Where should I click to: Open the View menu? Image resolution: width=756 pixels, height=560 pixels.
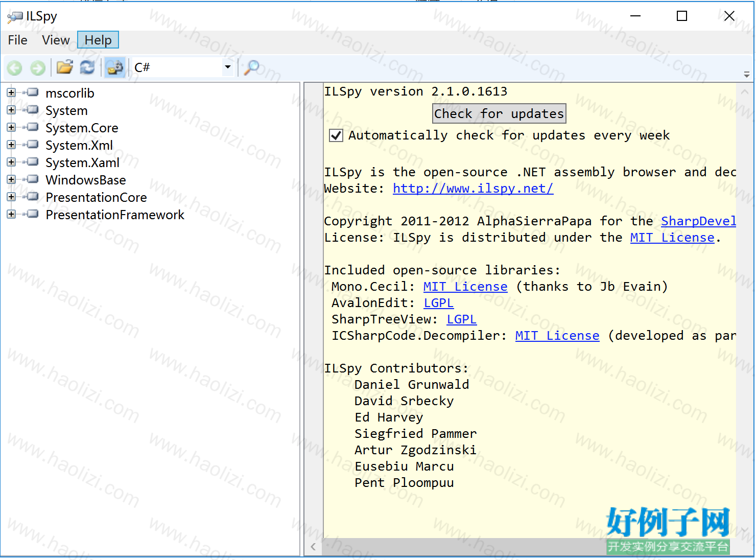point(56,40)
